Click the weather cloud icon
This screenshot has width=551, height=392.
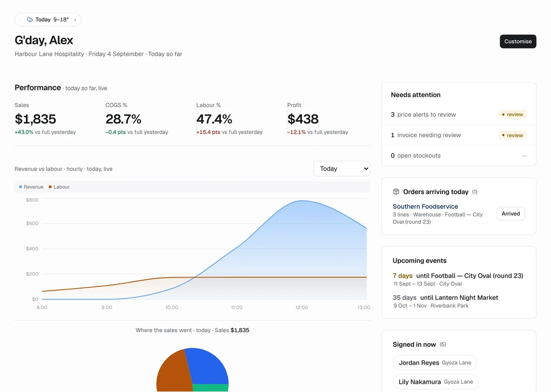[x=30, y=20]
